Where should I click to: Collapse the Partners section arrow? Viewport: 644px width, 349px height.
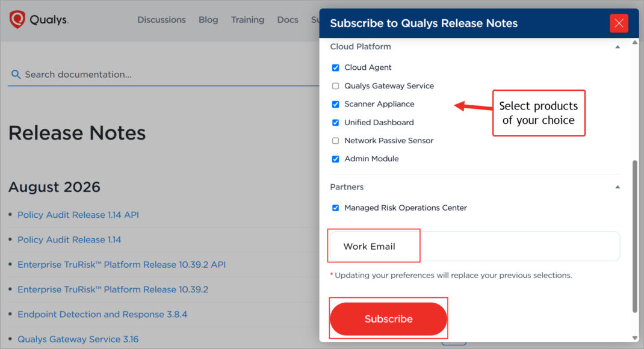pyautogui.click(x=618, y=187)
